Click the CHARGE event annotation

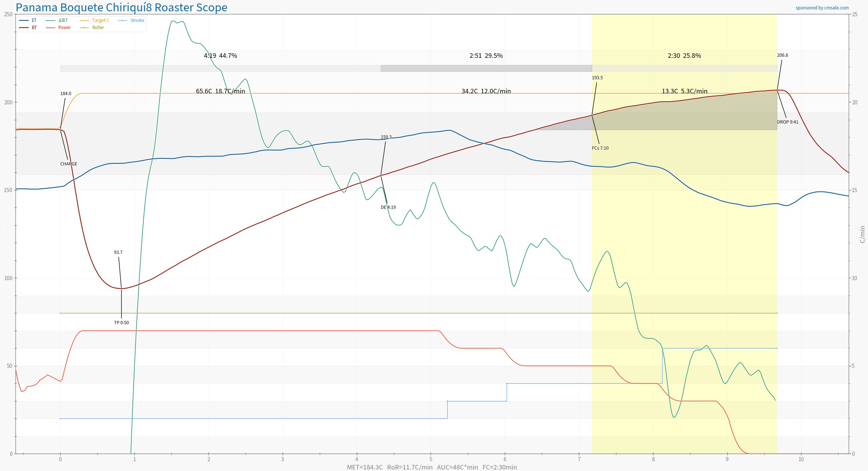tap(68, 164)
